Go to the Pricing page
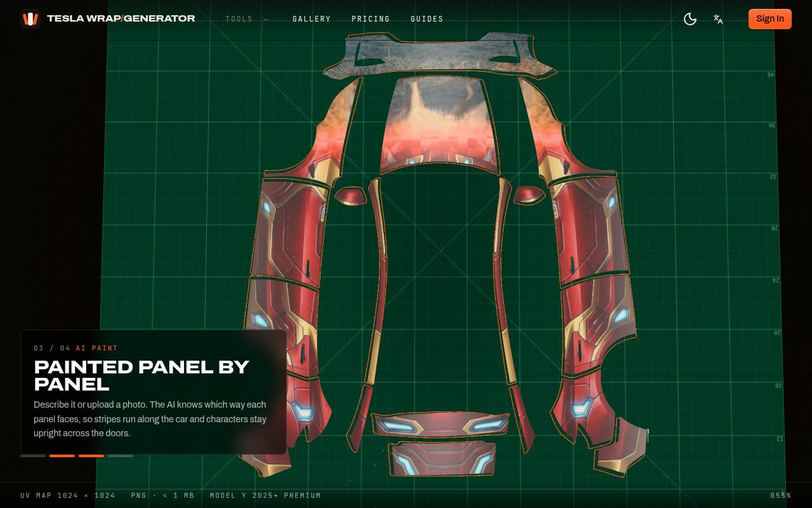The height and width of the screenshot is (508, 812). pyautogui.click(x=370, y=19)
